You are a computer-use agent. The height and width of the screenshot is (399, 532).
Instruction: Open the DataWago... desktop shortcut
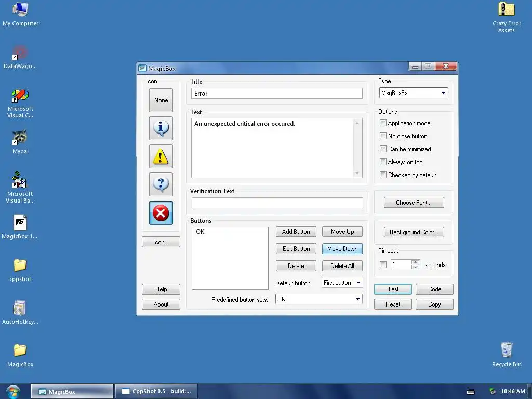[20, 57]
